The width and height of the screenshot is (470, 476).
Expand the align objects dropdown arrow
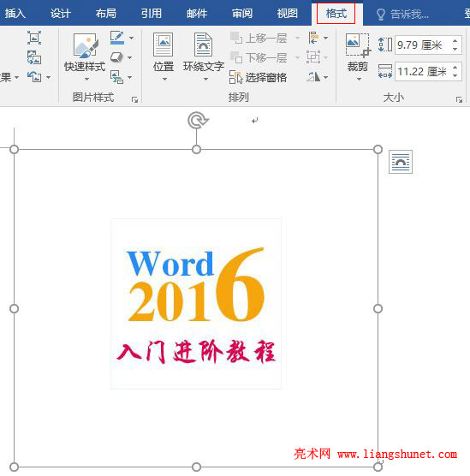pos(326,38)
